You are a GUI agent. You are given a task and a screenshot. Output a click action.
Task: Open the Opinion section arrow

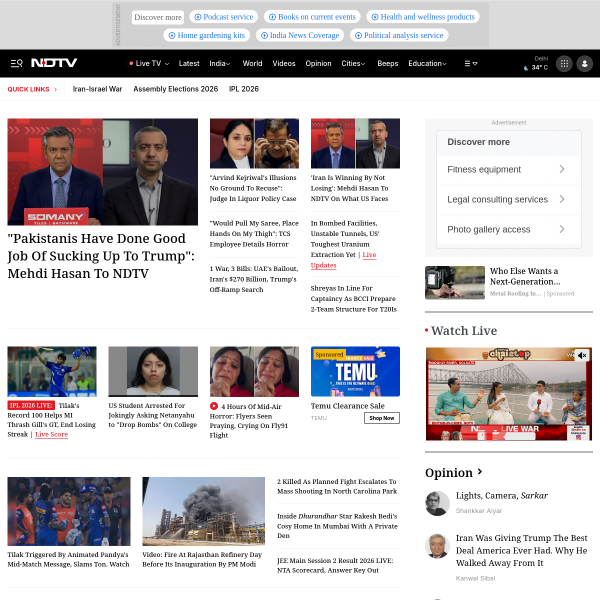pos(480,472)
